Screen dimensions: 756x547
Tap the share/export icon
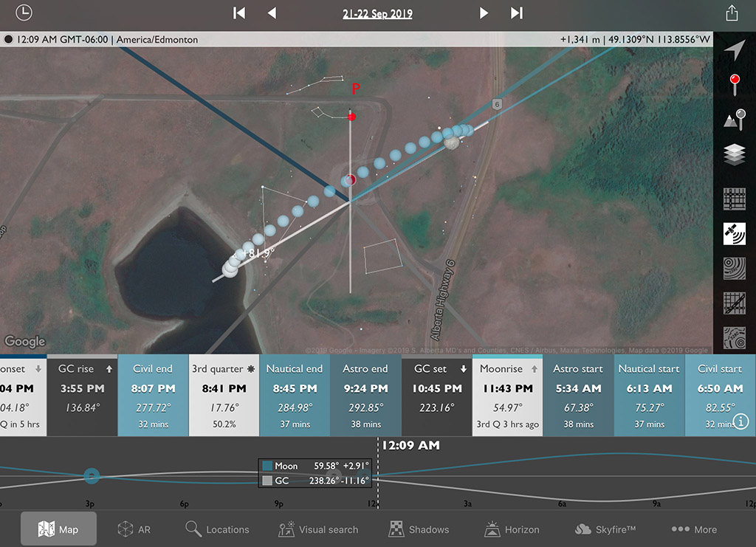point(732,13)
